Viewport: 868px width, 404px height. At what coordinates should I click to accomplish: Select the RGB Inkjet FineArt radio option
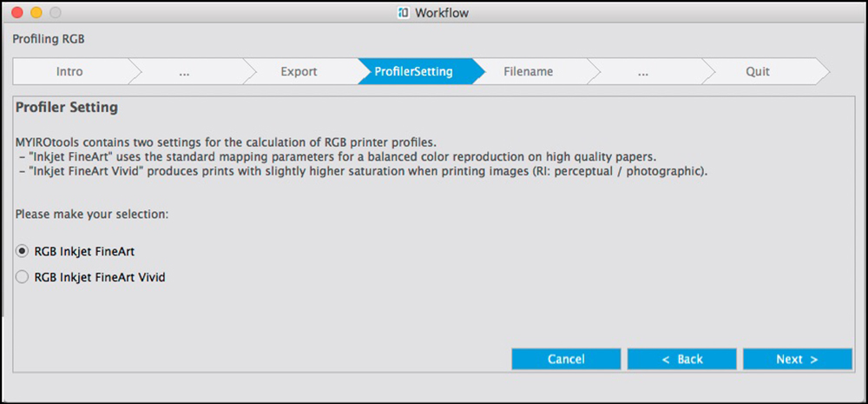click(x=23, y=251)
